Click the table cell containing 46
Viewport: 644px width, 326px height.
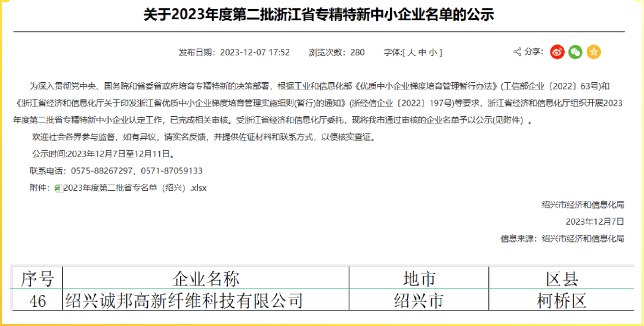(37, 300)
